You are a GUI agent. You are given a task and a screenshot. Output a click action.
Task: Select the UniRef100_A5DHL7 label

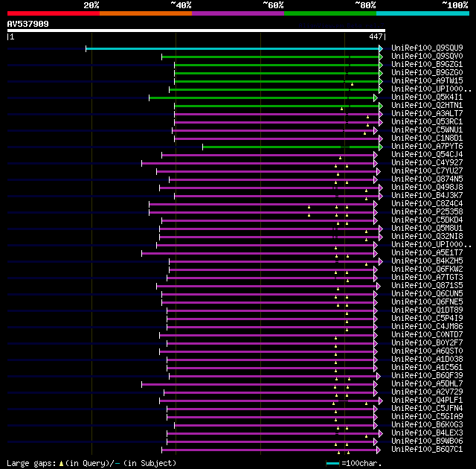click(x=427, y=384)
